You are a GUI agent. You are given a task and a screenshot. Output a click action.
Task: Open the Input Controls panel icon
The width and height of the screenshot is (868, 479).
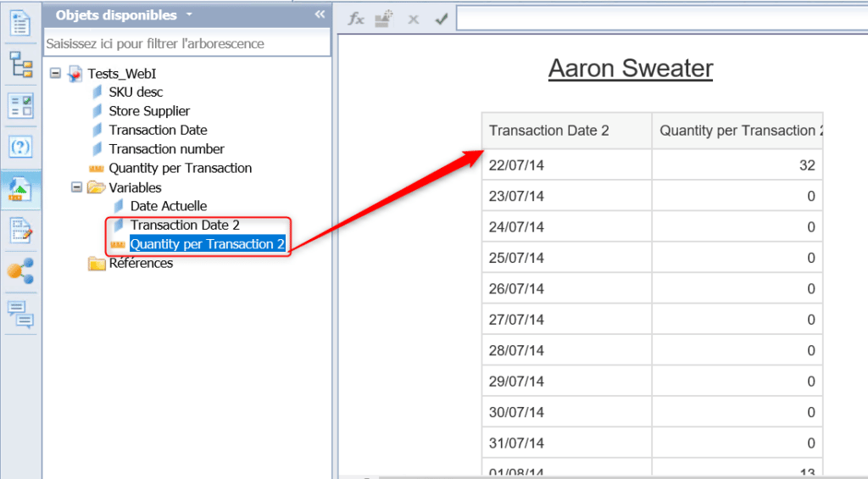pos(19,106)
